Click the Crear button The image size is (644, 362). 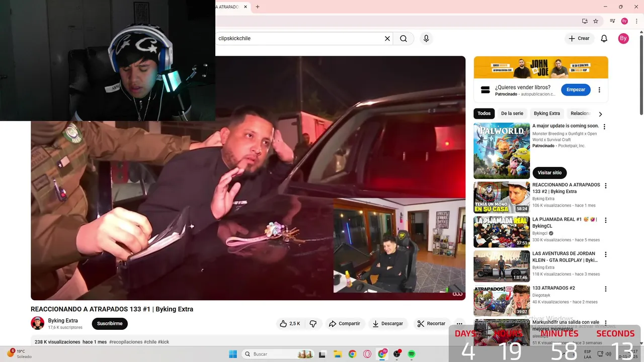pyautogui.click(x=579, y=38)
